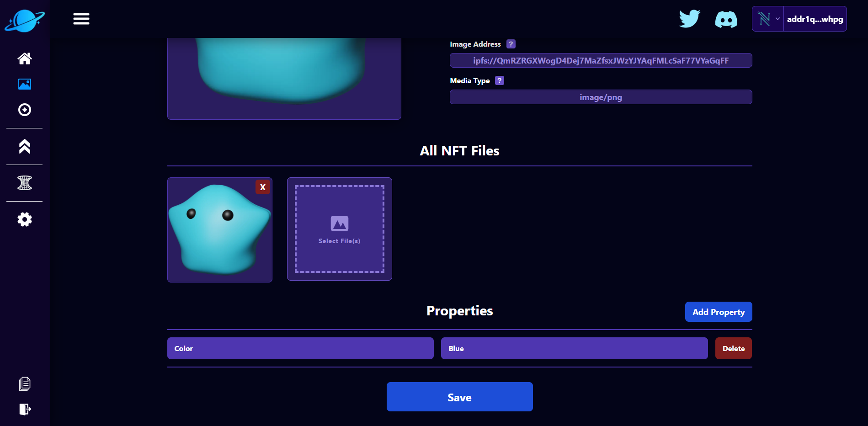This screenshot has width=868, height=426.
Task: Open the hamburger menu
Action: pos(81,19)
